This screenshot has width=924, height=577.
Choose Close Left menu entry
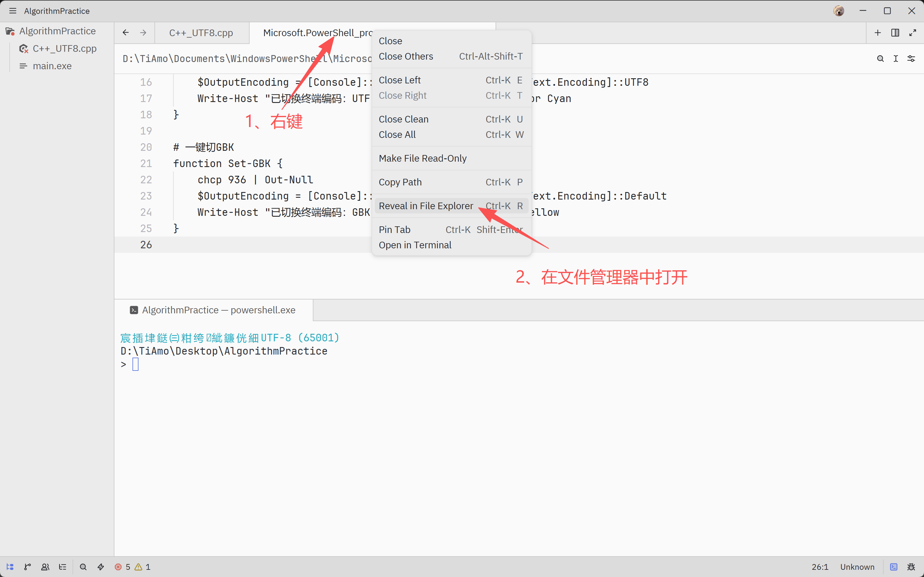point(451,80)
